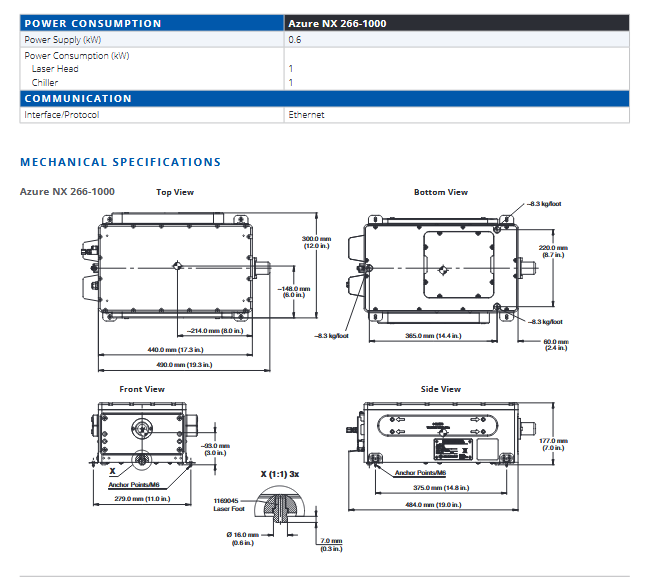
Task: Click the 177.0 mm (7.0 in.) dimension
Action: (x=553, y=444)
